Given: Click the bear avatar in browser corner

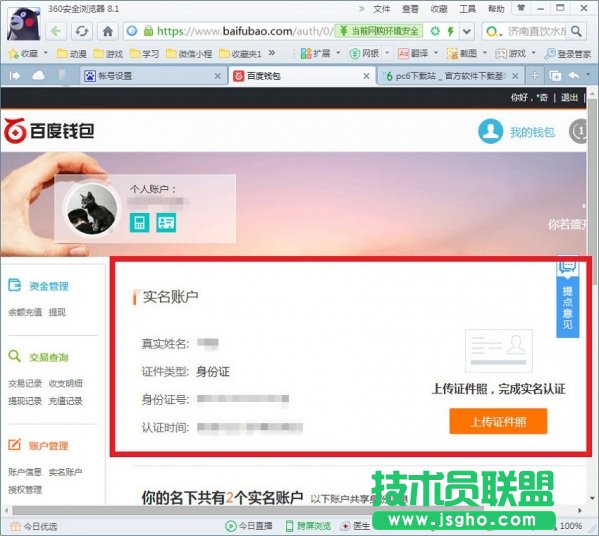Looking at the screenshot, I should (24, 24).
